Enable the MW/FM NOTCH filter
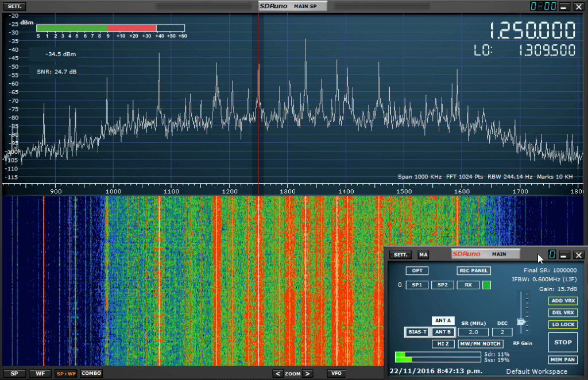The height and width of the screenshot is (380, 588). coord(481,344)
